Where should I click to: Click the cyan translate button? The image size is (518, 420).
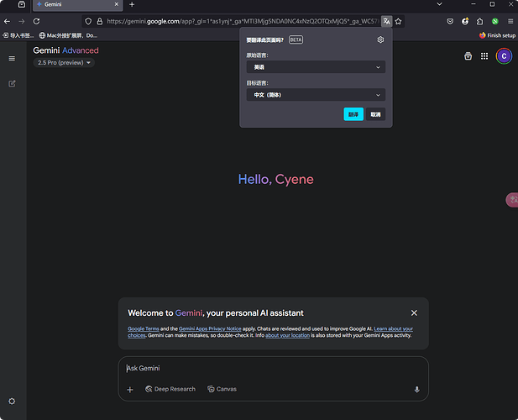[x=353, y=114]
